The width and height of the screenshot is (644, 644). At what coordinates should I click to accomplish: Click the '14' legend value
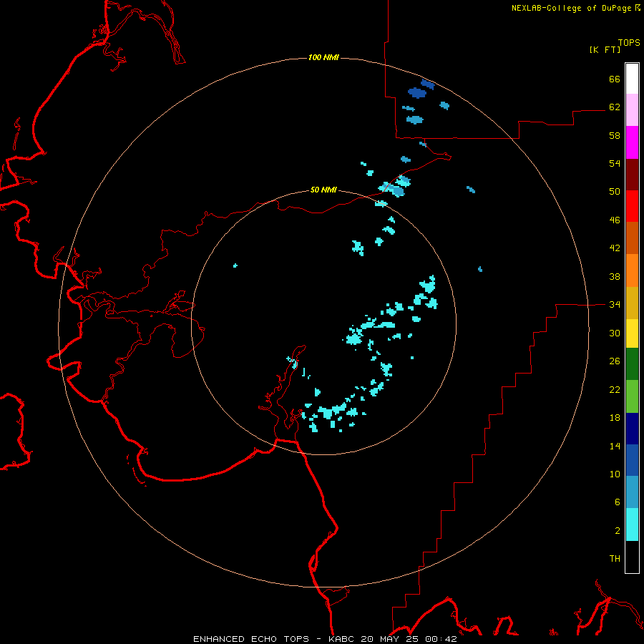pyautogui.click(x=615, y=446)
